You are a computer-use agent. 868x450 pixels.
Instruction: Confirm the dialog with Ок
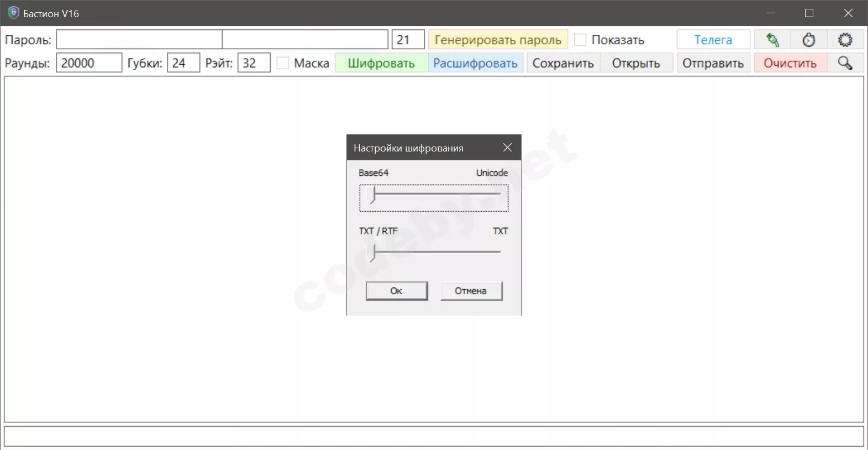point(397,291)
